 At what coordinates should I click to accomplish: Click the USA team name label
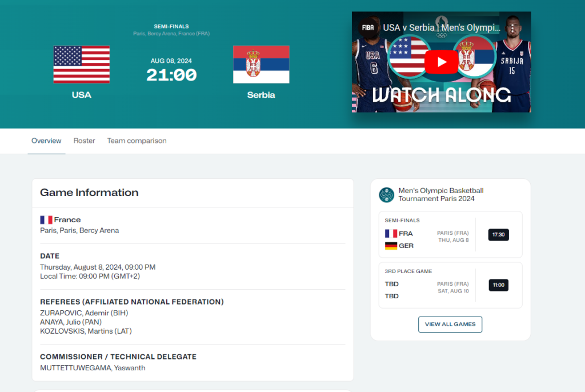click(82, 95)
